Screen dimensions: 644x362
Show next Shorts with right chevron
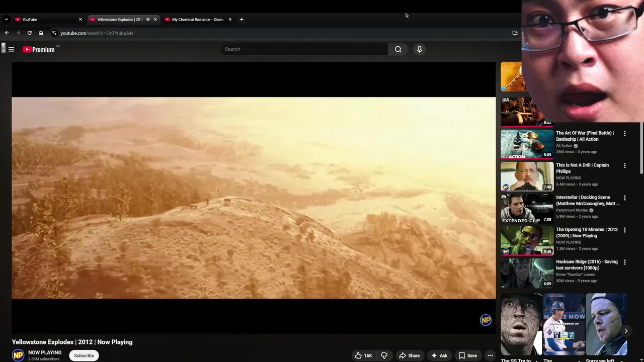(626, 331)
